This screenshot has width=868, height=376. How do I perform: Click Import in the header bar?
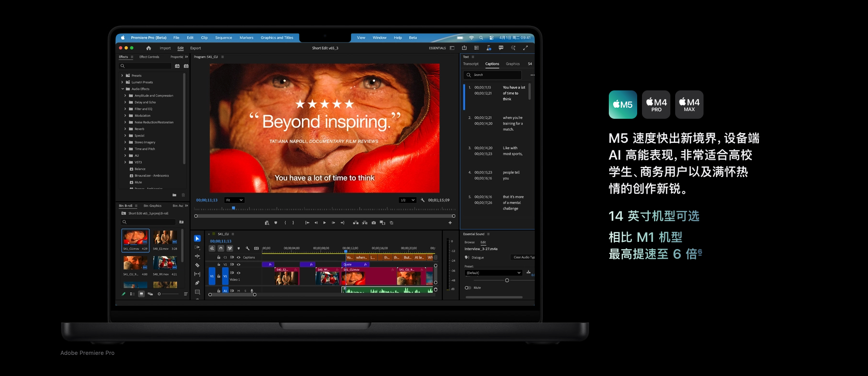165,48
